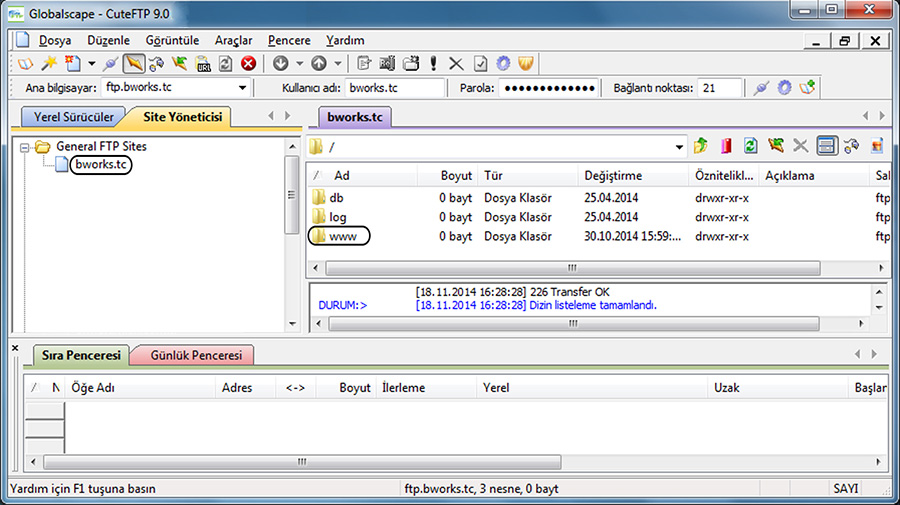This screenshot has width=900, height=505.
Task: Click the Parola password field
Action: [549, 88]
